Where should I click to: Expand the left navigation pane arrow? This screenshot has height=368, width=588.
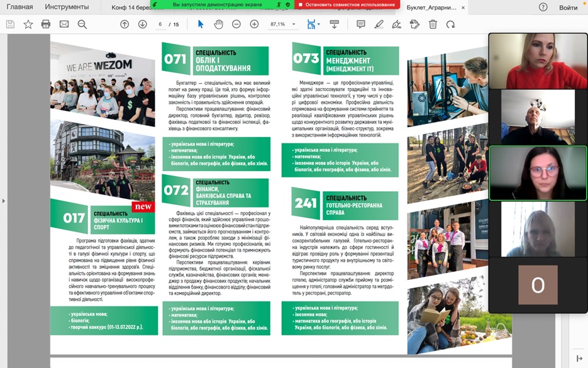tap(3, 201)
